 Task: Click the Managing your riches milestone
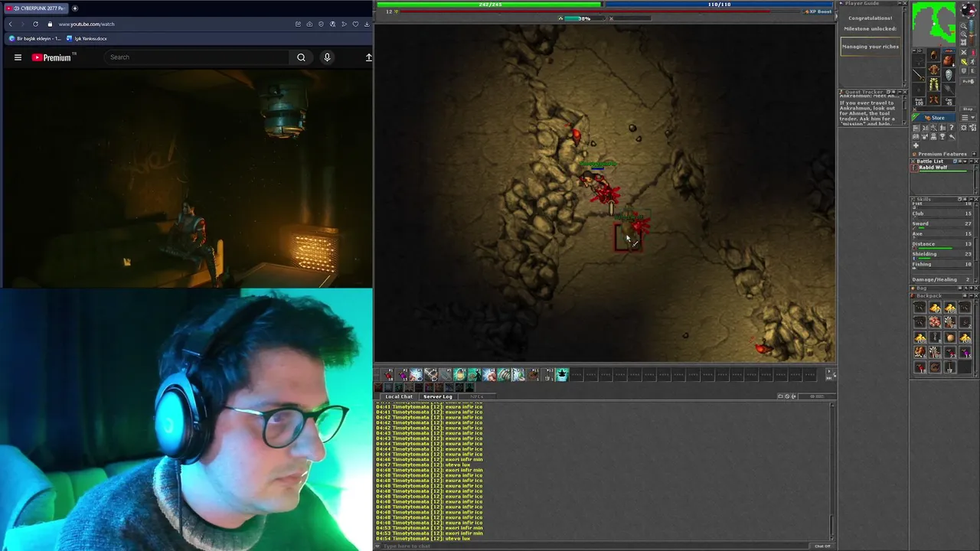871,47
